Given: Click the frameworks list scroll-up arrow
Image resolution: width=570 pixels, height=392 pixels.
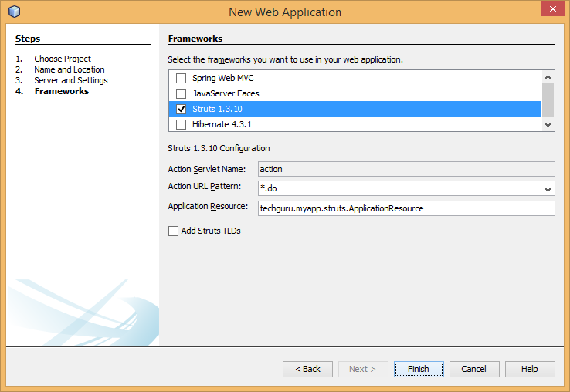Looking at the screenshot, I should point(548,77).
